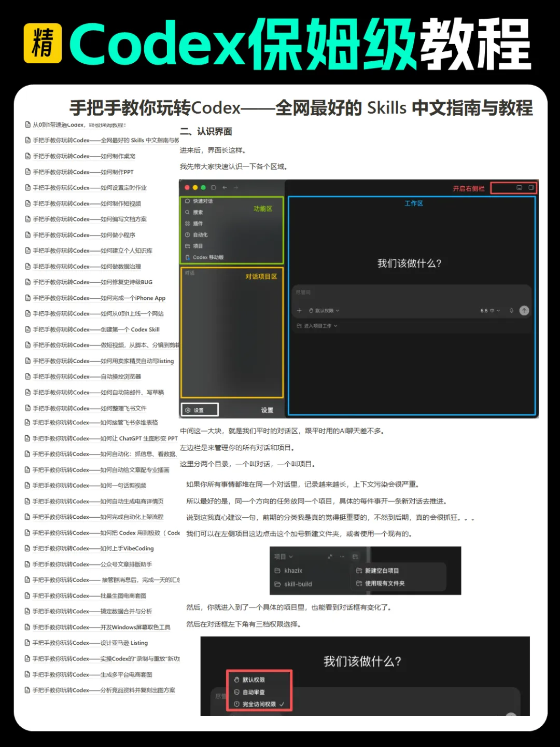The image size is (560, 747).
Task: Expand the 项目 header chevron
Action: [x=291, y=557]
